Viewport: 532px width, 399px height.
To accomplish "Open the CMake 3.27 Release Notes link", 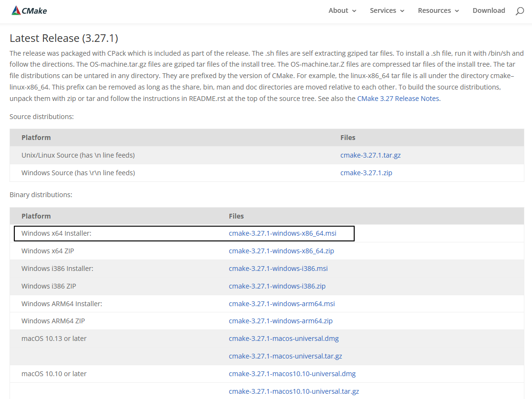I will 399,99.
